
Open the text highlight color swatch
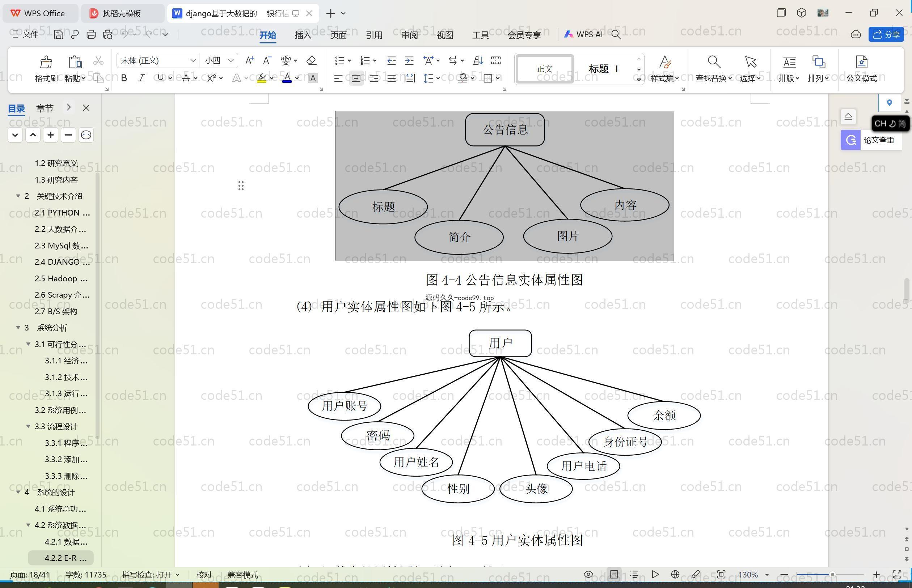pyautogui.click(x=262, y=78)
